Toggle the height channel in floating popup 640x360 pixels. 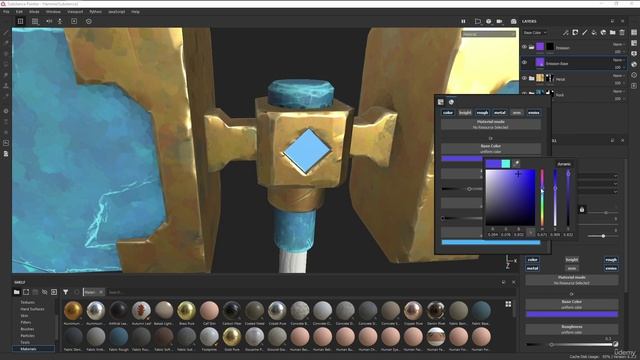click(x=465, y=113)
